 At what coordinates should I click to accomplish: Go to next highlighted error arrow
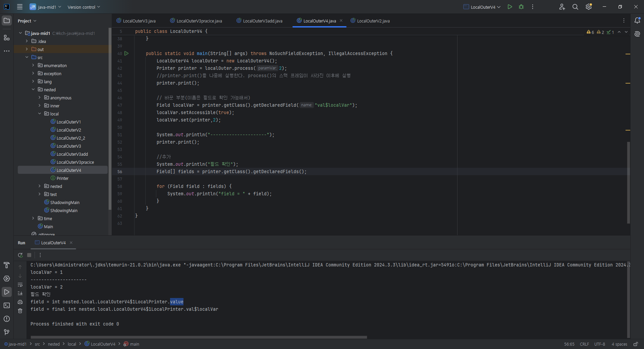(626, 32)
